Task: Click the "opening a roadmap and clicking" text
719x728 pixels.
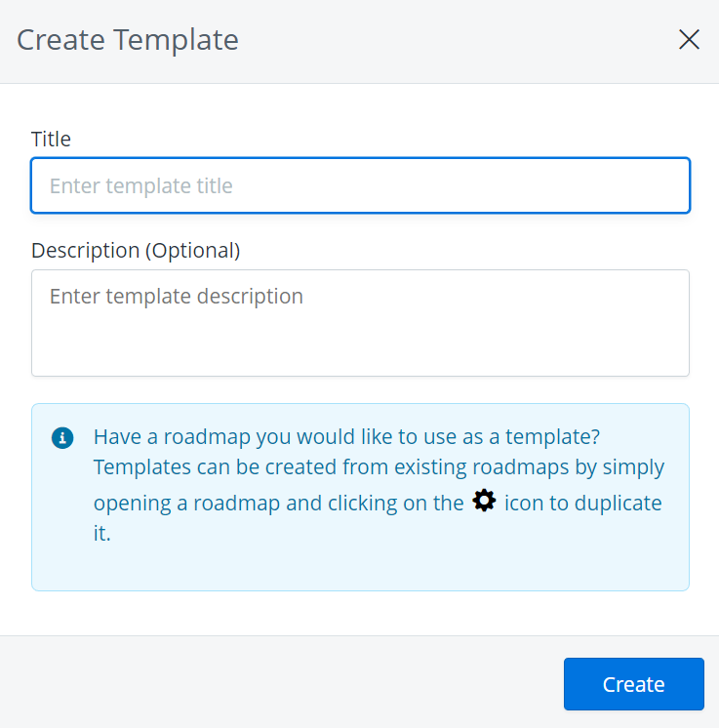Action: pos(278,504)
